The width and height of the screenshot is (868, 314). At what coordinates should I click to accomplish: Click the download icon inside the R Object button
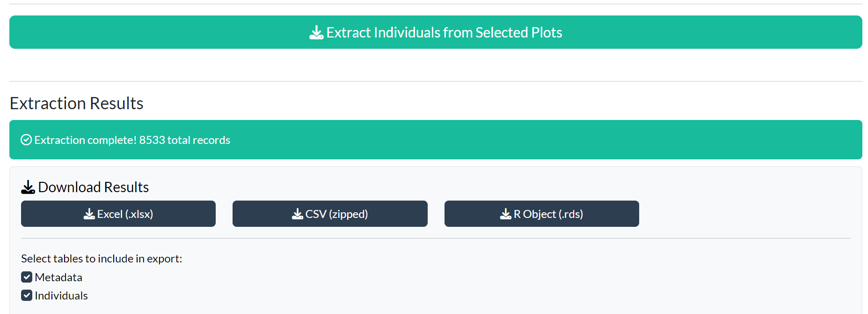[505, 214]
